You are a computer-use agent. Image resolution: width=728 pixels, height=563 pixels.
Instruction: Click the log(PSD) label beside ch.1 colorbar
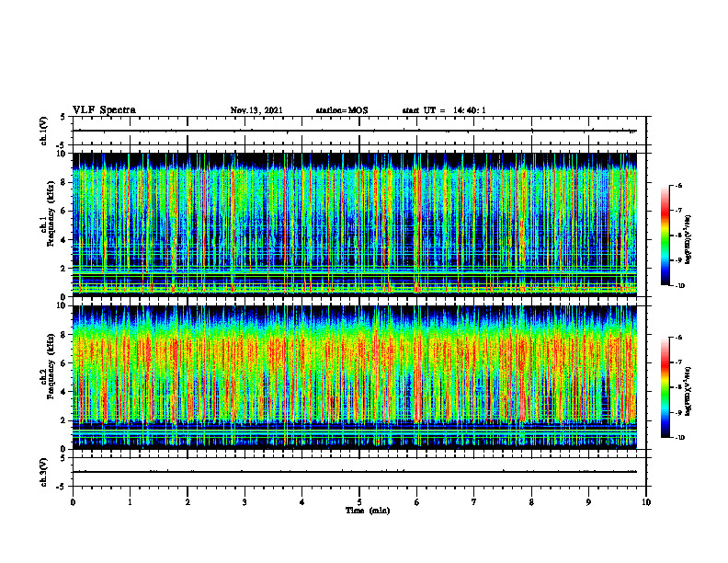coord(688,239)
